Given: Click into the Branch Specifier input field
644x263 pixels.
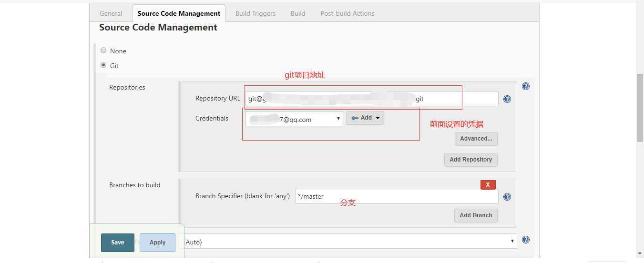Looking at the screenshot, I should (x=397, y=196).
